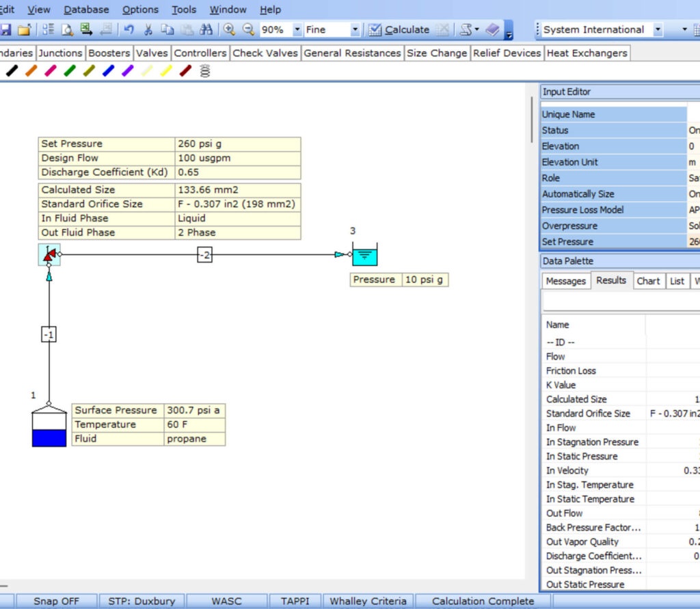Click Whalley Criteria in the status bar
This screenshot has height=609, width=700.
(x=368, y=601)
